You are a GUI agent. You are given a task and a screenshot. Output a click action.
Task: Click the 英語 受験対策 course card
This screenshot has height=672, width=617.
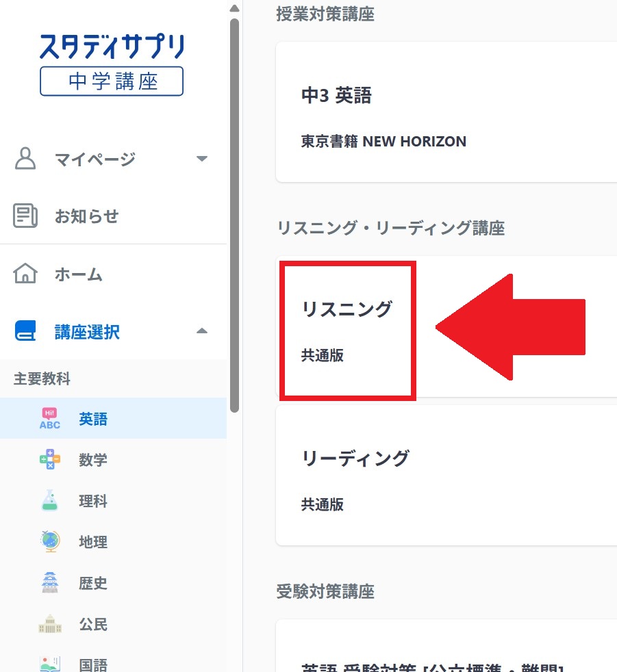point(445,647)
